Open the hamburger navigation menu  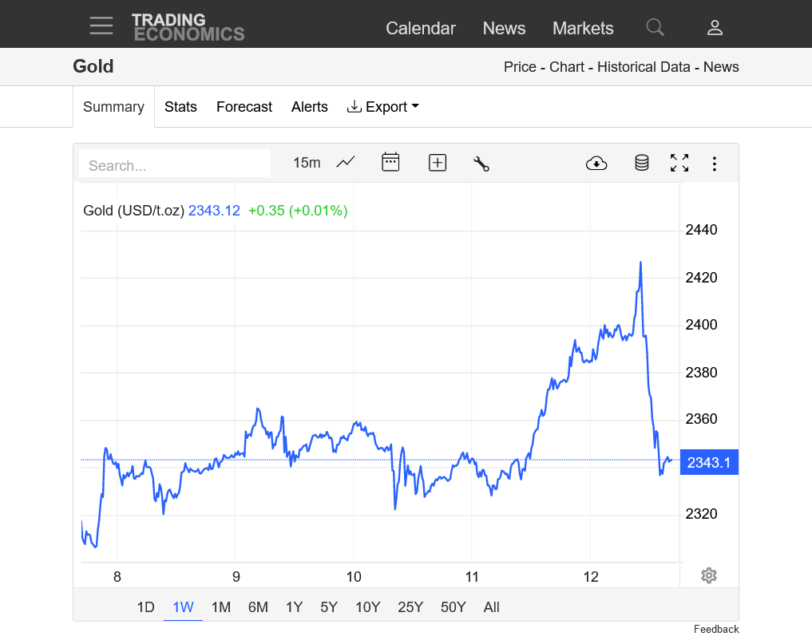(x=101, y=26)
